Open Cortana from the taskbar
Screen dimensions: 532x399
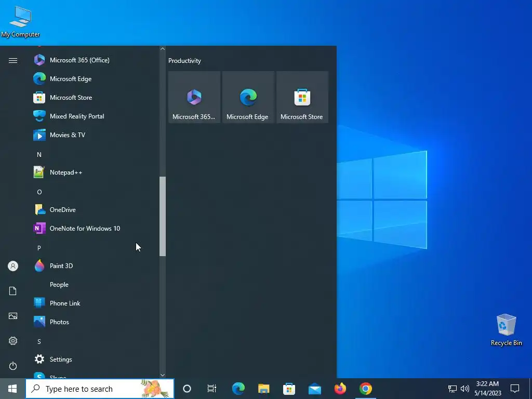tap(187, 389)
